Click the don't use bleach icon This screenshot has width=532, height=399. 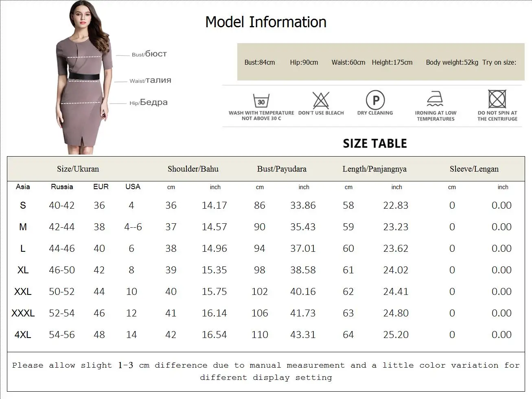tap(321, 100)
